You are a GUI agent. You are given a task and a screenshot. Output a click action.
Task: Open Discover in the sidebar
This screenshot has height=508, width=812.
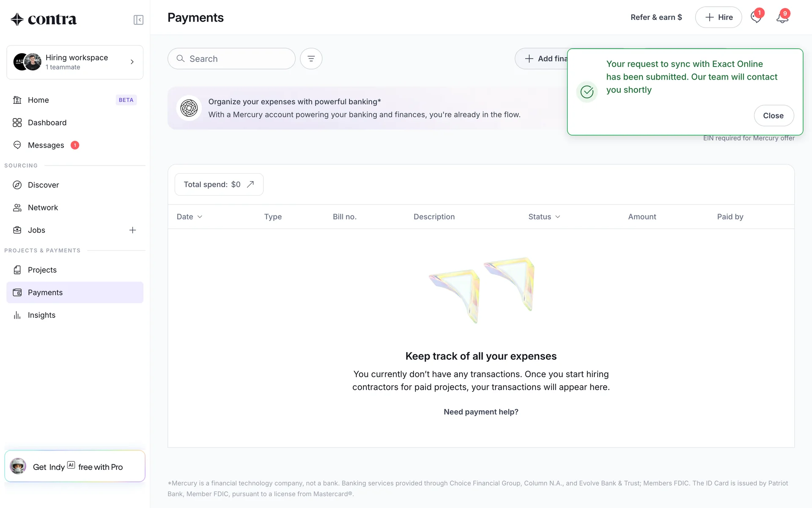click(x=43, y=185)
